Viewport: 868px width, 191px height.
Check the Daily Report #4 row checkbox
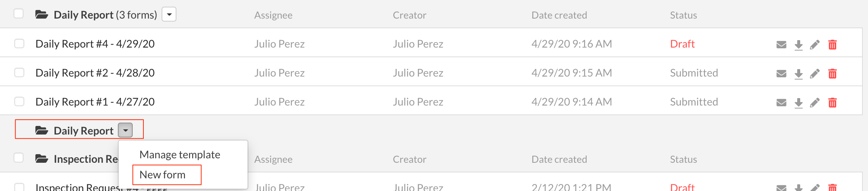click(19, 43)
